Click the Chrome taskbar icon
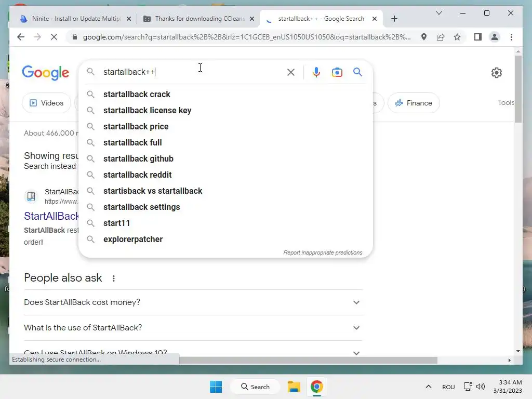The height and width of the screenshot is (399, 532). pyautogui.click(x=316, y=387)
